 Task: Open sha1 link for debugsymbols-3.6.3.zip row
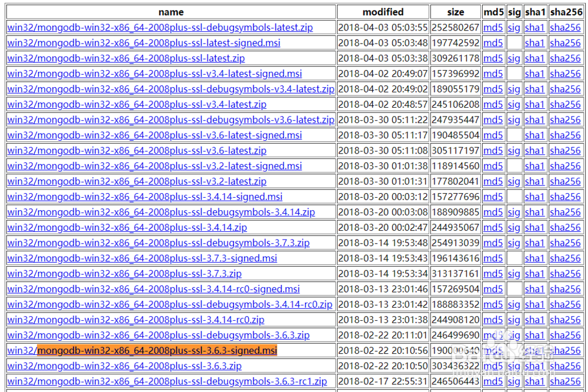[x=534, y=335]
